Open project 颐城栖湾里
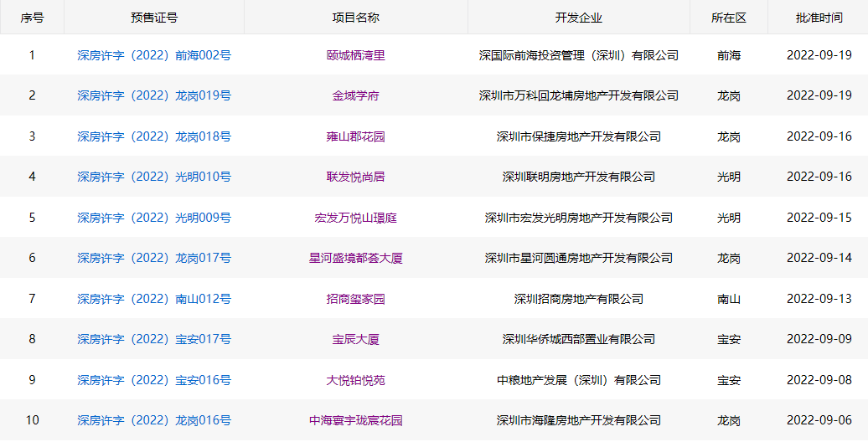868x442 pixels. (355, 55)
